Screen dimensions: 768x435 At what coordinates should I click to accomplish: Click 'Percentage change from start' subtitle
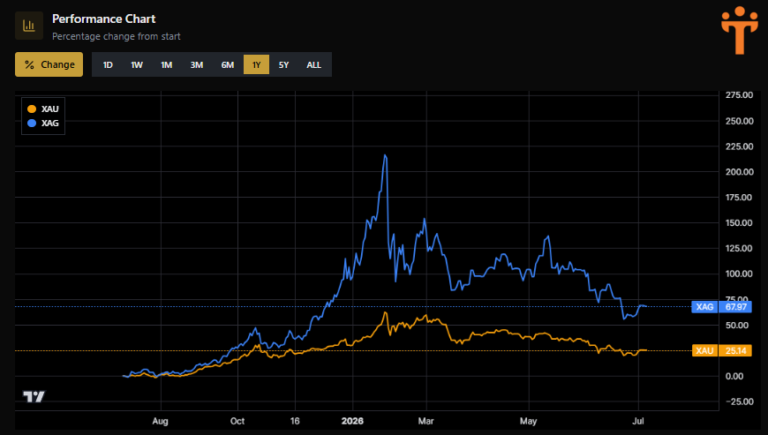(x=116, y=36)
